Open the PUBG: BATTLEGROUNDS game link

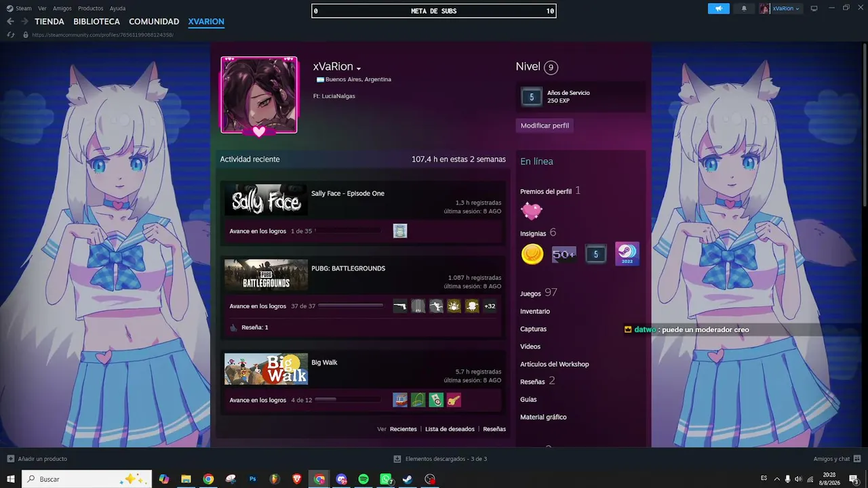(x=348, y=268)
